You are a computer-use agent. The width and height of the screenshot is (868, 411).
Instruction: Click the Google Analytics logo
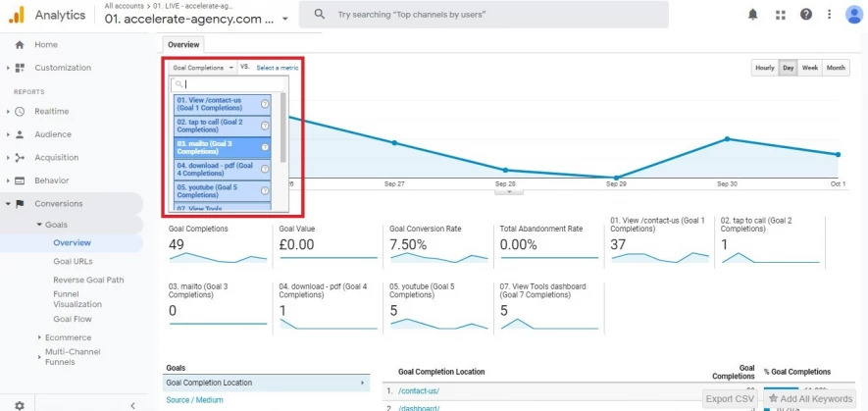(16, 15)
